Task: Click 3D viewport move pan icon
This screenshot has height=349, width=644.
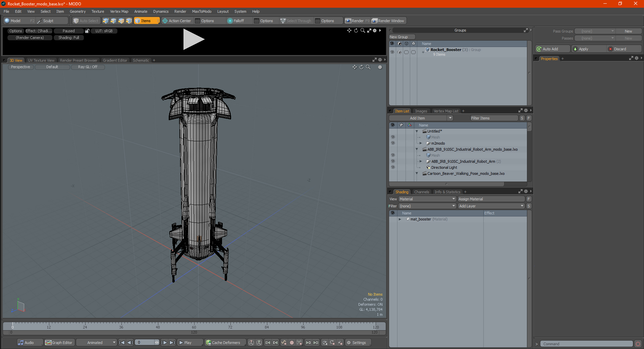Action: click(x=355, y=67)
